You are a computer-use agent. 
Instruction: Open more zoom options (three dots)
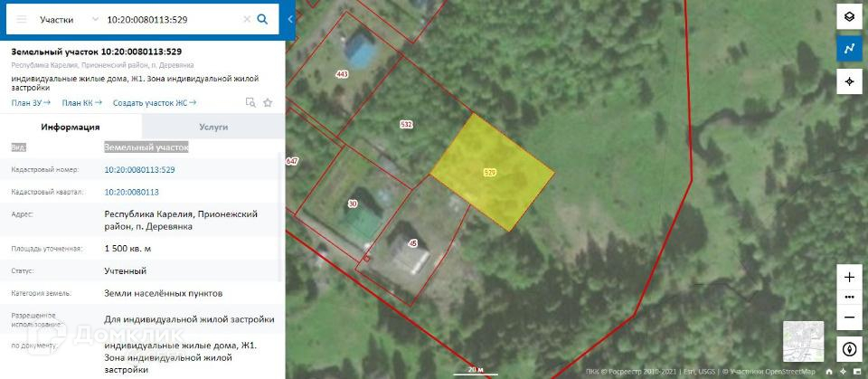pyautogui.click(x=849, y=298)
